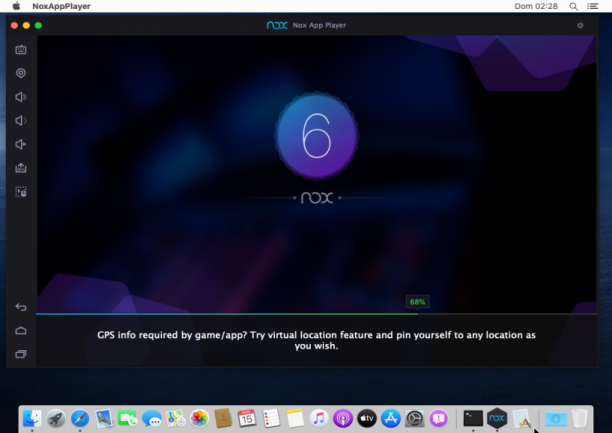Open Notification Center in menu bar
The image size is (612, 433).
coord(592,6)
